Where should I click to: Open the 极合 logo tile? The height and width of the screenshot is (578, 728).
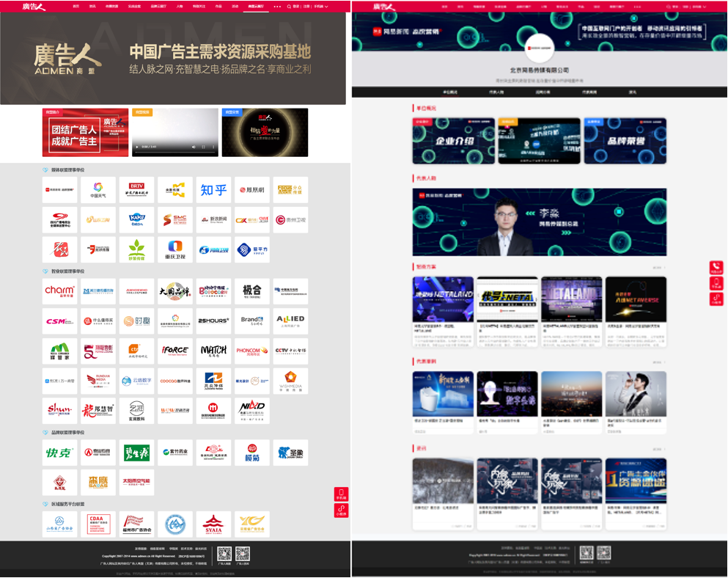(x=252, y=291)
